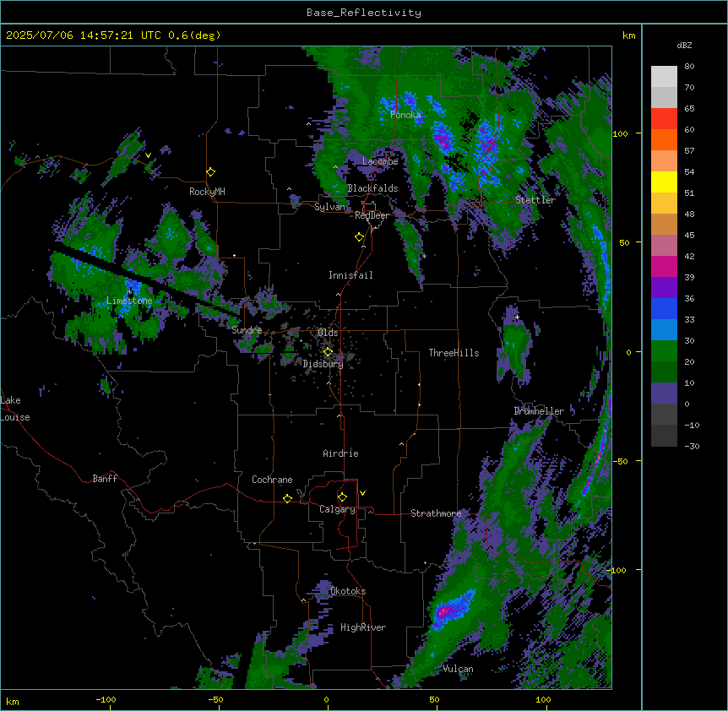Click the Stettler label
Image resolution: width=728 pixels, height=711 pixels.
535,200
